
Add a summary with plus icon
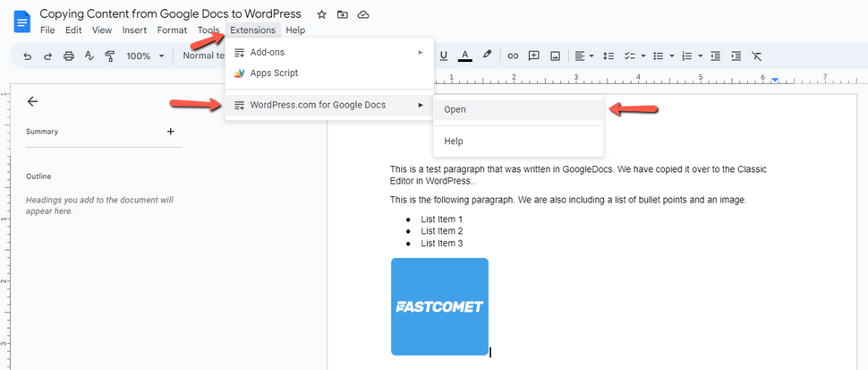tap(171, 132)
